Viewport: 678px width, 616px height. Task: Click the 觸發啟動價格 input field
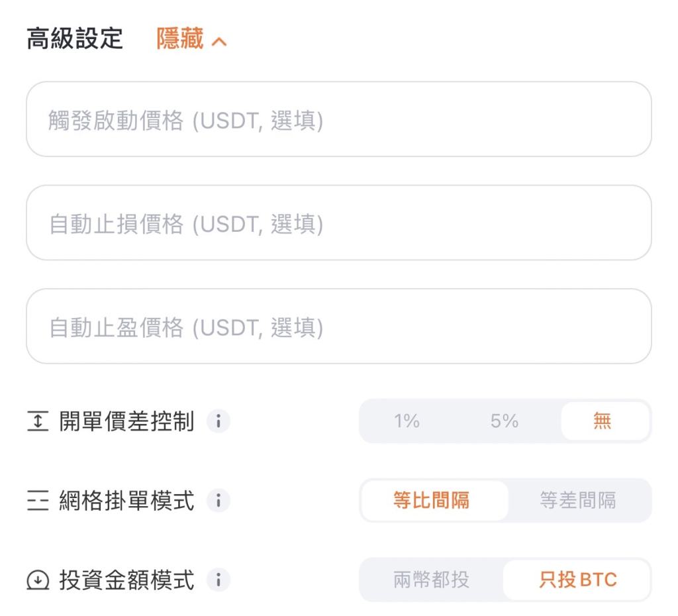coord(339,120)
